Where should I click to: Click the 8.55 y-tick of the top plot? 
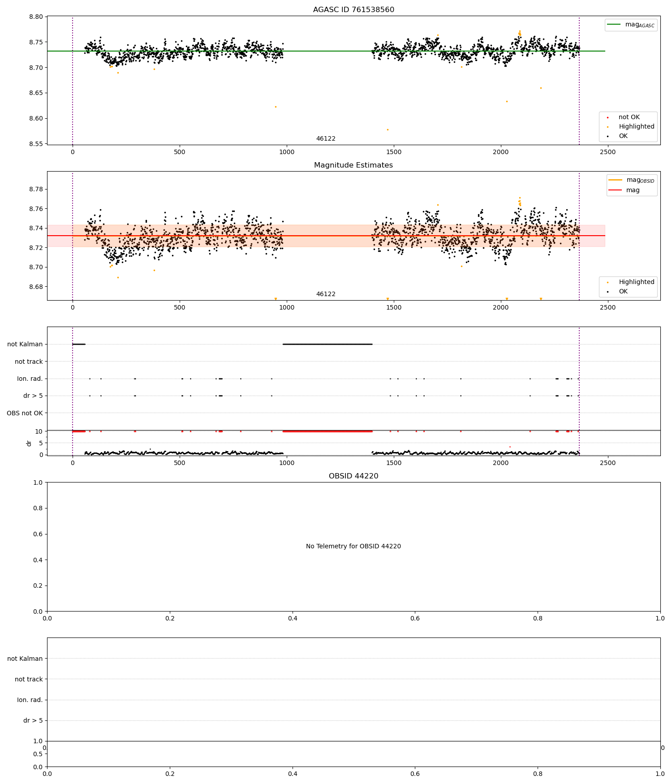coord(36,144)
